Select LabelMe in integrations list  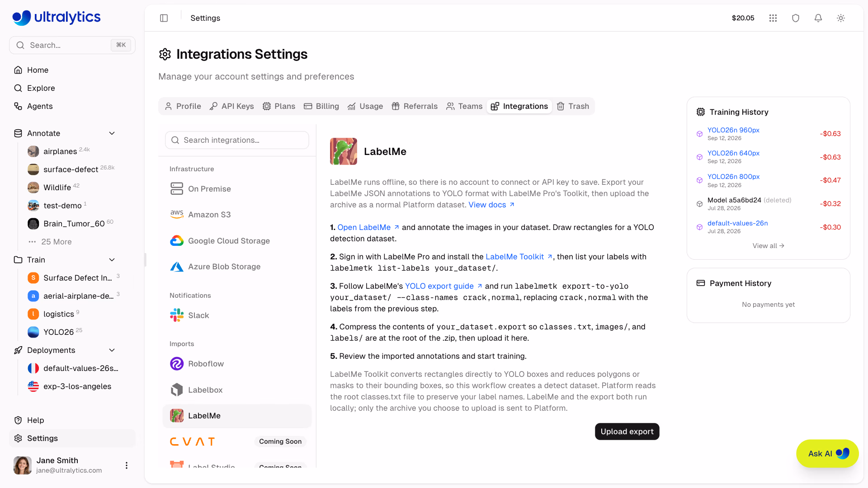tap(237, 416)
